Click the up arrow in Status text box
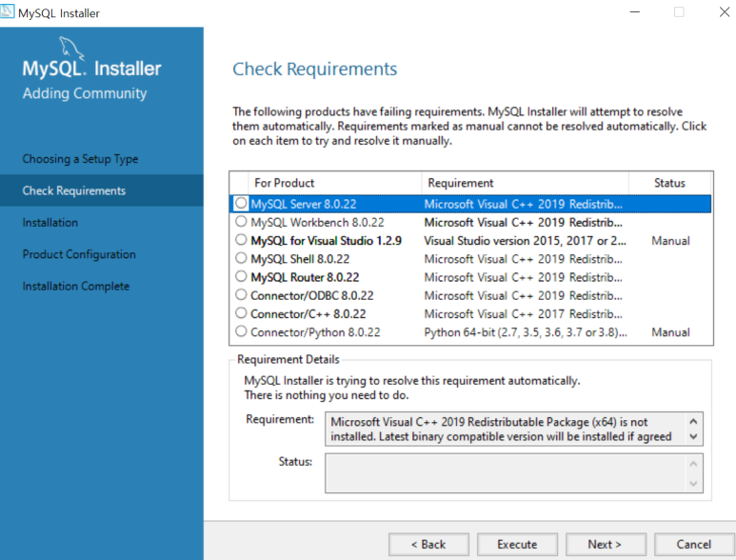Image resolution: width=736 pixels, height=560 pixels. pyautogui.click(x=693, y=464)
